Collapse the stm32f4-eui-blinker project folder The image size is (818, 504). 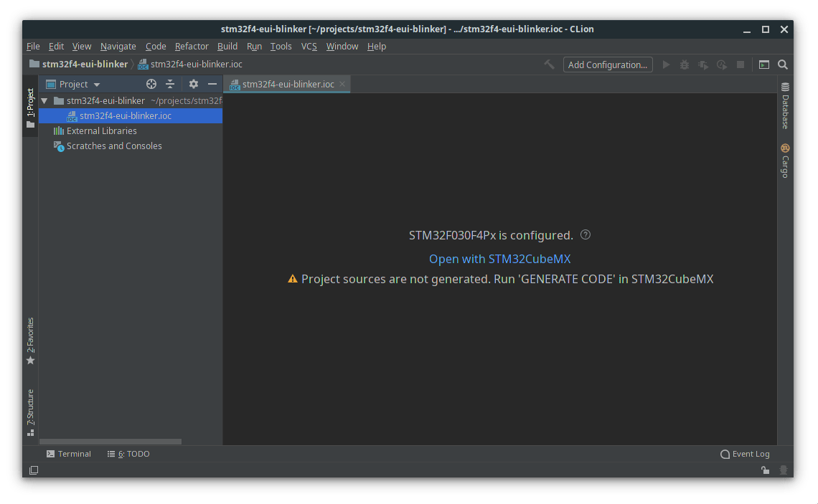coord(44,101)
